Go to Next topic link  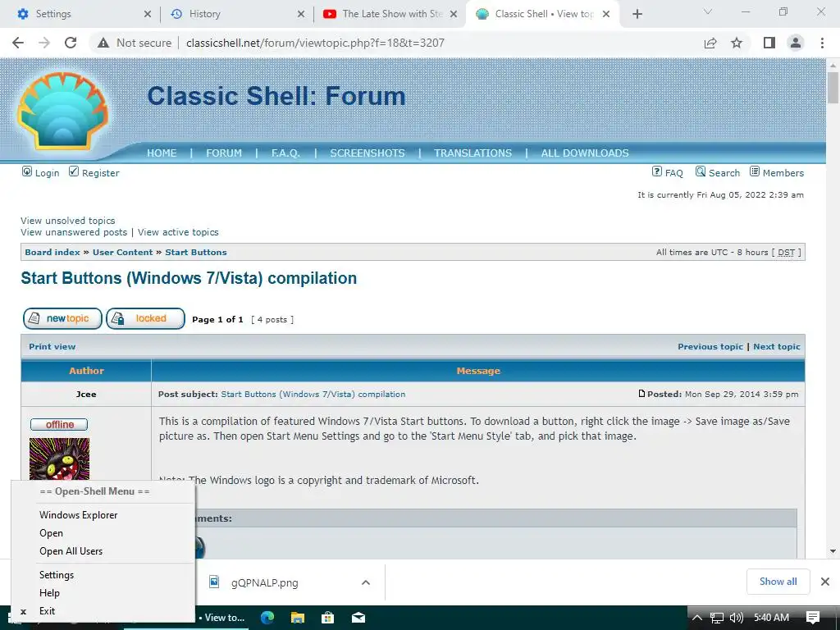point(777,347)
